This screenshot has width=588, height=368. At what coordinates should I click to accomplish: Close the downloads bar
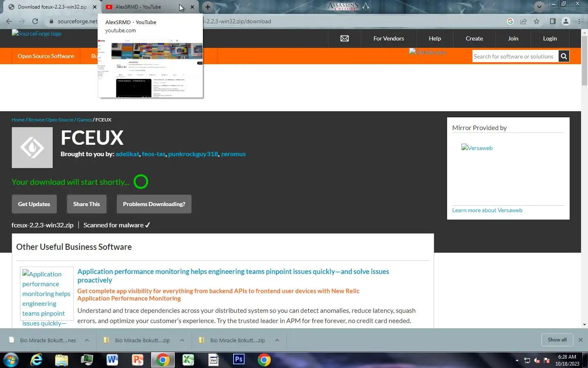[581, 340]
